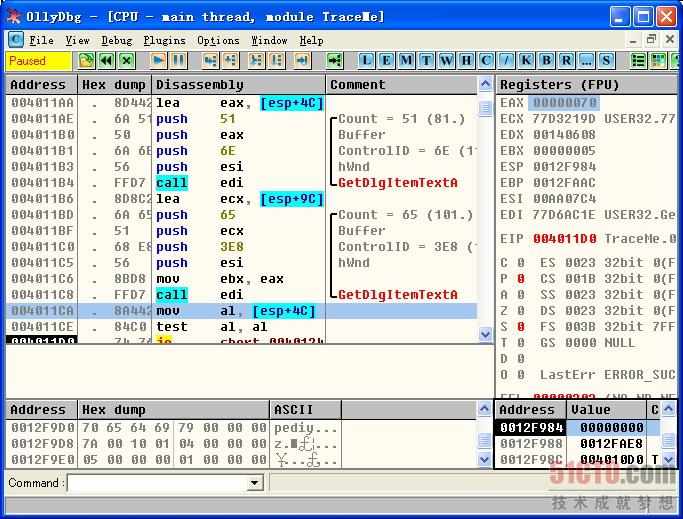The image size is (683, 519).
Task: Open the Options menu
Action: click(x=218, y=41)
